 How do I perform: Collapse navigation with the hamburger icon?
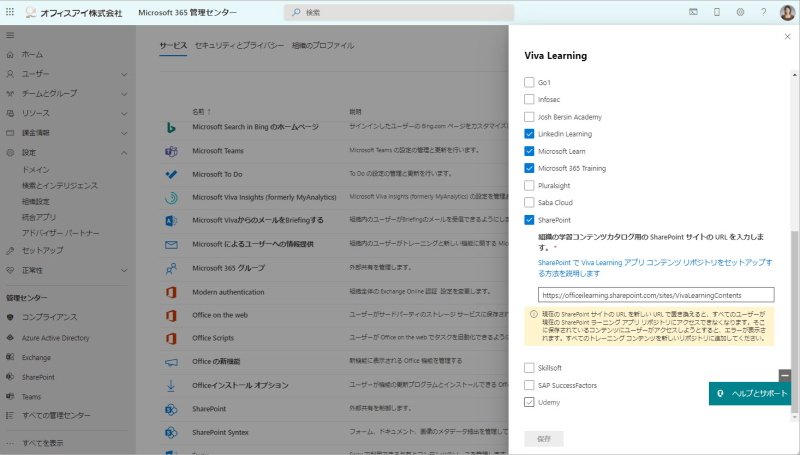pyautogui.click(x=10, y=35)
